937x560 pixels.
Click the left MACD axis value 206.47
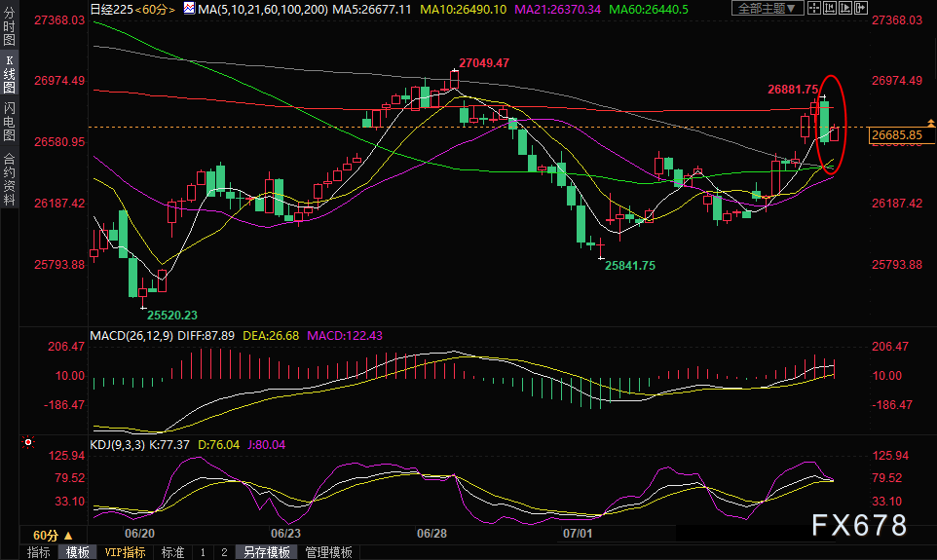66,346
